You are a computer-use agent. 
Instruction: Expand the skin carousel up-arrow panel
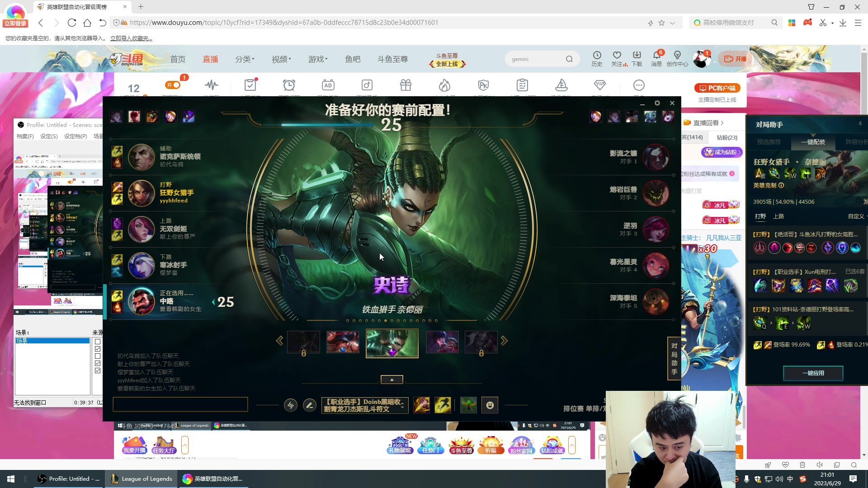[392, 380]
